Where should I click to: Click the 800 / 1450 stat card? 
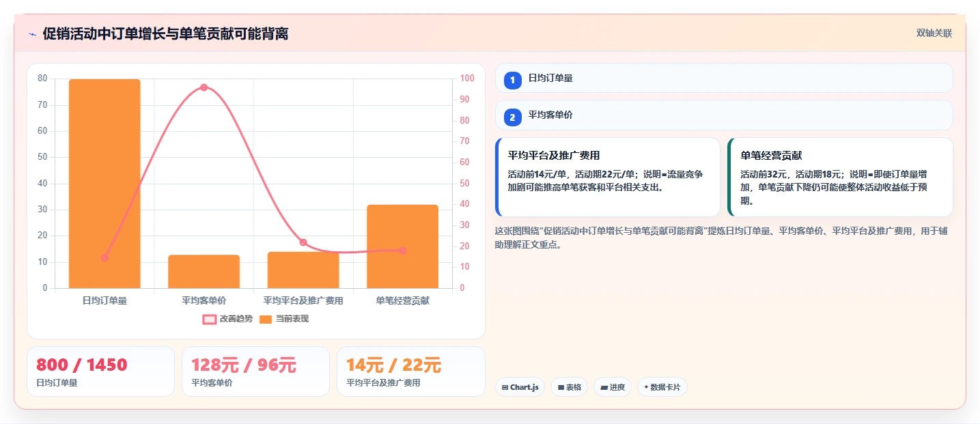101,371
